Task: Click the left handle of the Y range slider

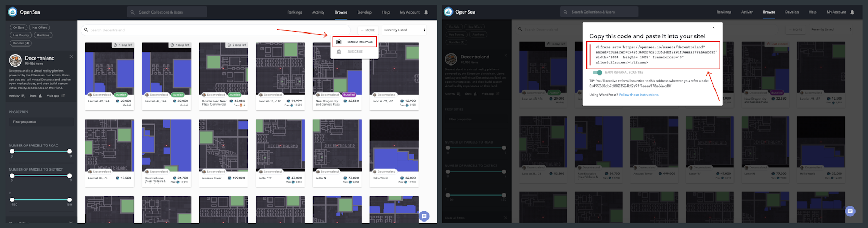Action: pos(12,200)
